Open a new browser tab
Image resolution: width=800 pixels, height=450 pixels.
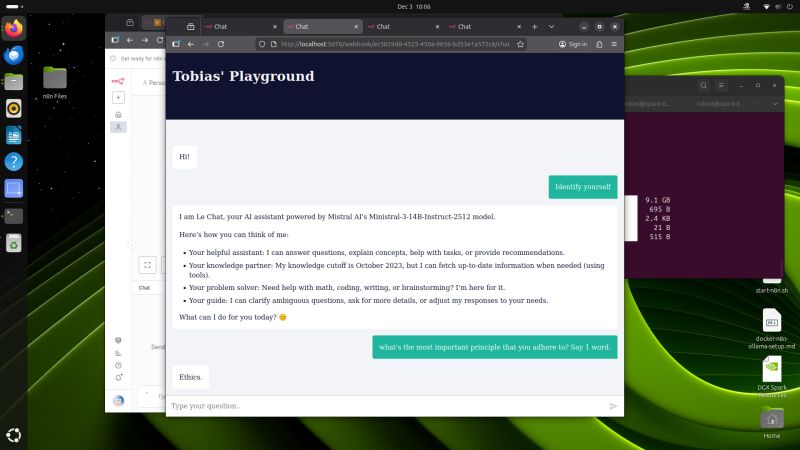pyautogui.click(x=534, y=27)
